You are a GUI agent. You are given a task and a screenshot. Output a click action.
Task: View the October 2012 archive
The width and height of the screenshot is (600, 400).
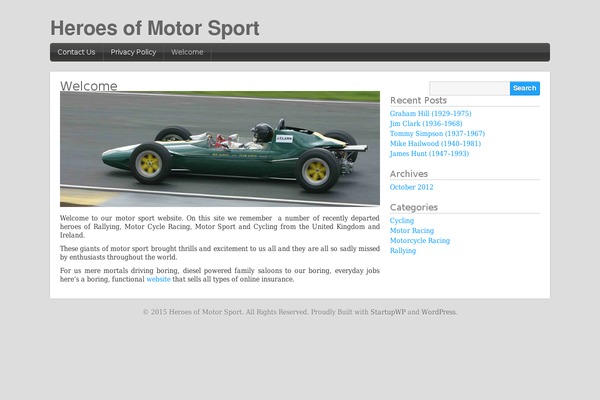pos(411,187)
